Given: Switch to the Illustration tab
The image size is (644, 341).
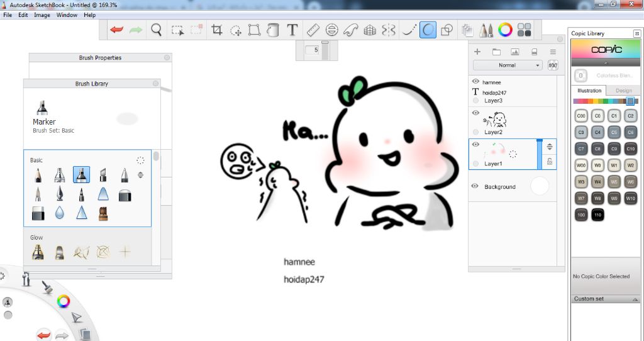Looking at the screenshot, I should pos(589,91).
